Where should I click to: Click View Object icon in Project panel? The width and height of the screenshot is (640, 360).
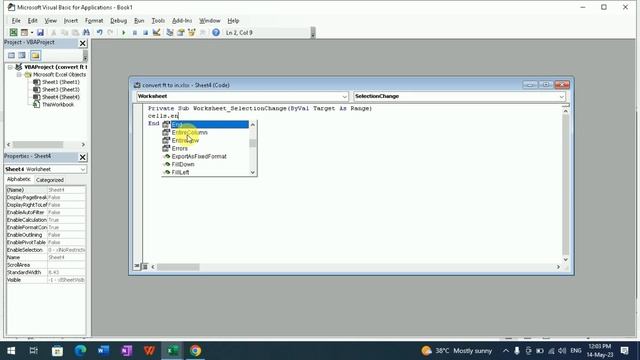coord(22,56)
